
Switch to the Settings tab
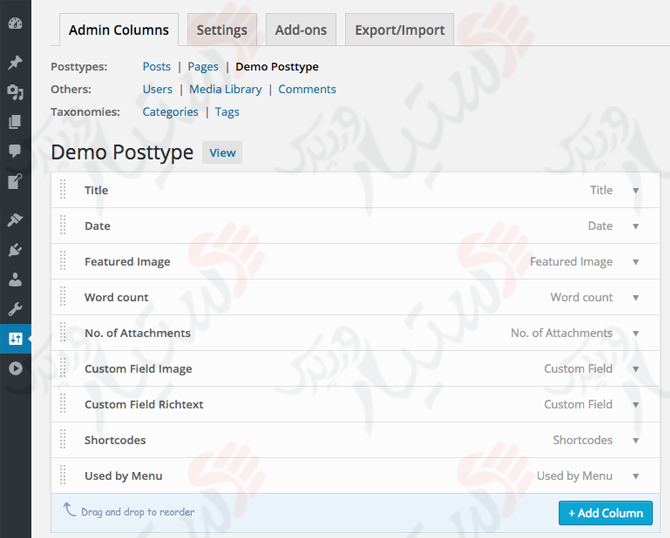click(222, 30)
